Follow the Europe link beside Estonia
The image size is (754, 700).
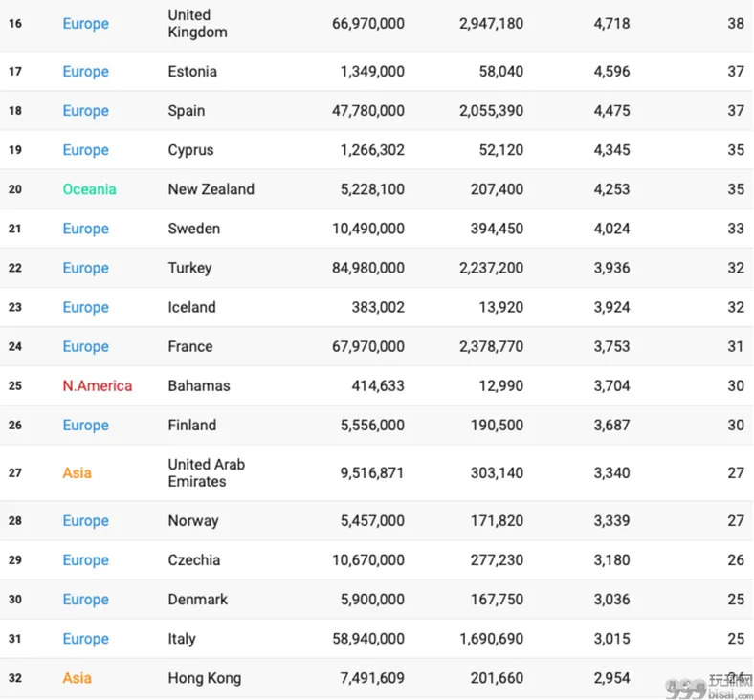85,71
